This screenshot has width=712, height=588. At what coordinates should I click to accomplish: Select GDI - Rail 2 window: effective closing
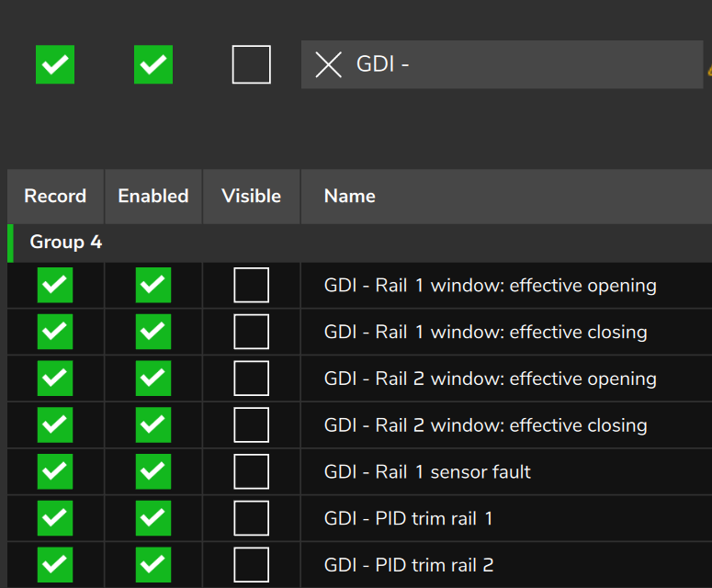485,425
